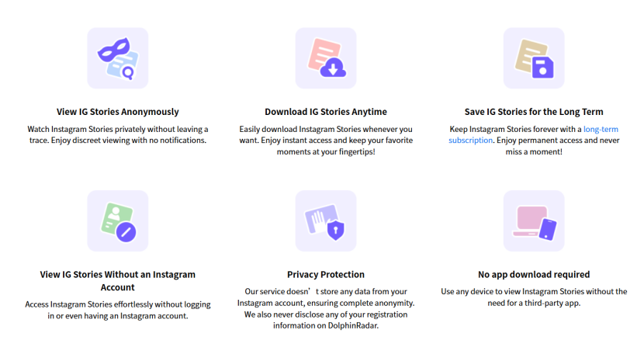Viewport: 644px width, 337px height.
Task: Click the paragraph mentioning DolphinRadar registration information
Action: 326,308
